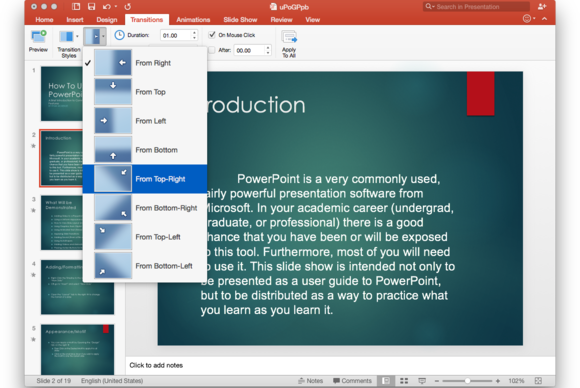This screenshot has width=580, height=388.
Task: Select the From Top-Left menu option
Action: point(145,237)
